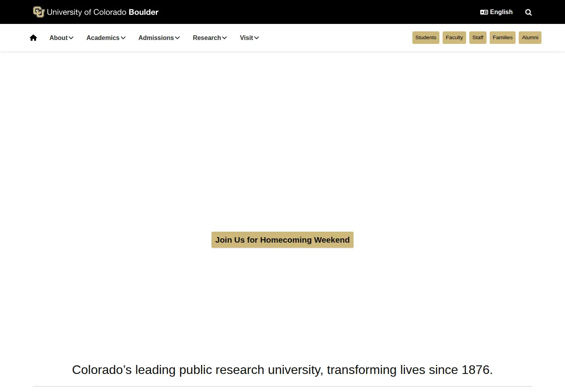Expand the About menu
The image size is (565, 392).
coord(62,38)
